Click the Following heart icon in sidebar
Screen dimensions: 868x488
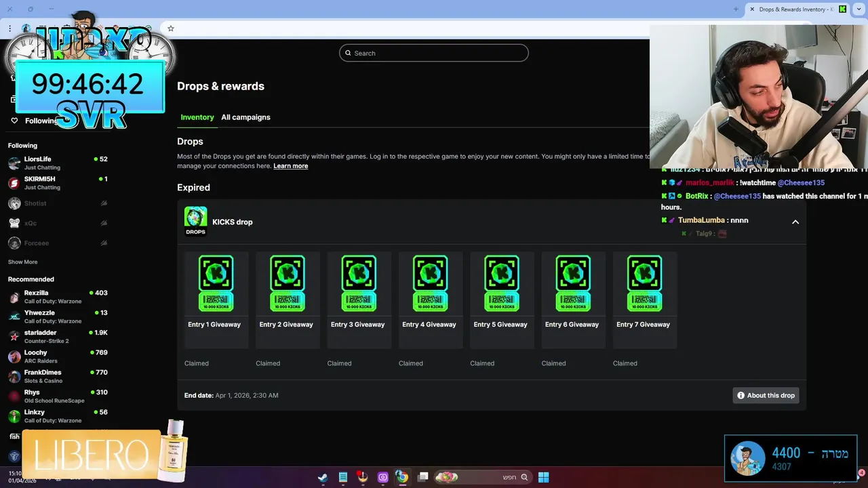click(x=14, y=121)
